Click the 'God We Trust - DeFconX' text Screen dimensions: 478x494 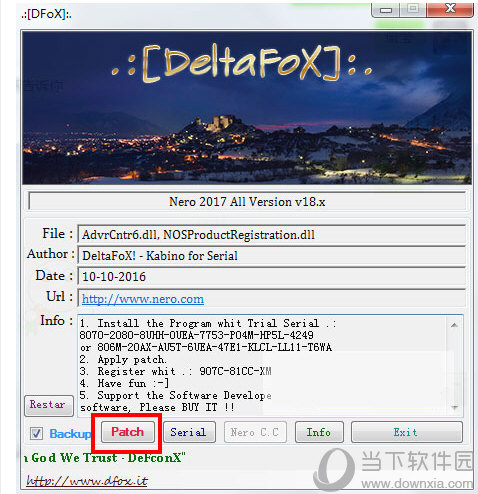coord(104,458)
